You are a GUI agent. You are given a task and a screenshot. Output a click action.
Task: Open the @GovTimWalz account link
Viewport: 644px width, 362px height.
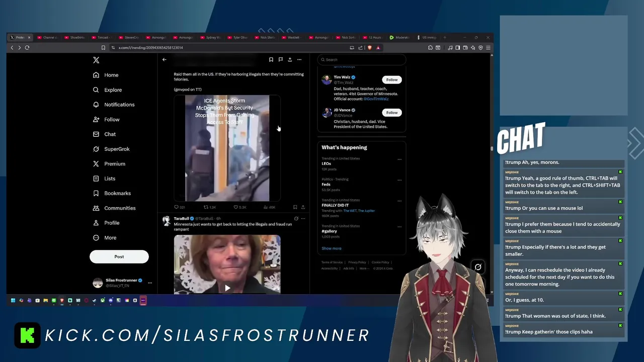pos(376,99)
